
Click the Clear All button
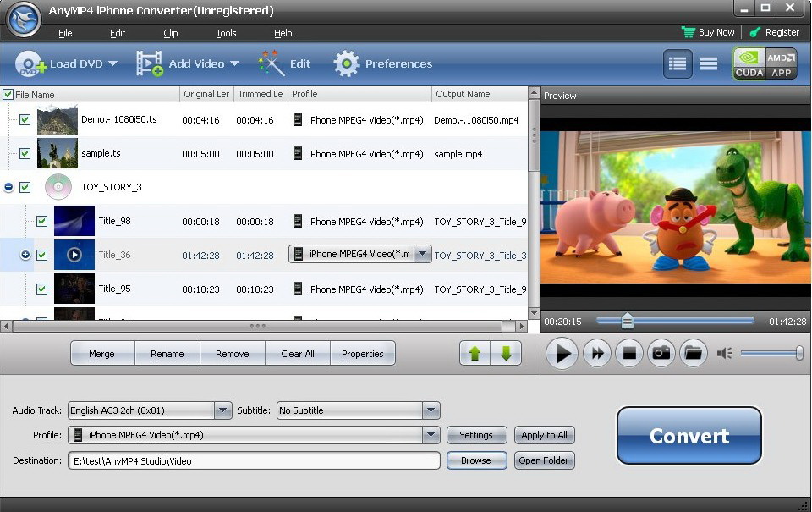(298, 354)
